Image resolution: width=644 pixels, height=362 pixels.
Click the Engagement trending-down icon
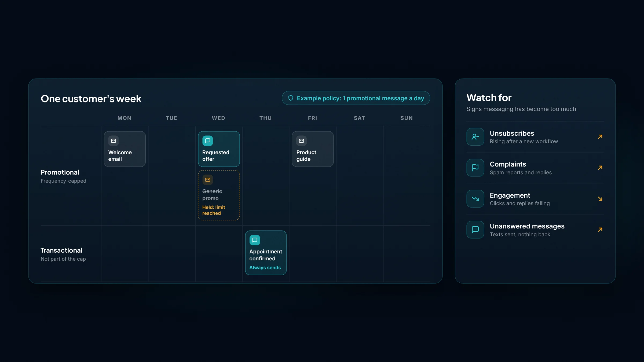475,199
